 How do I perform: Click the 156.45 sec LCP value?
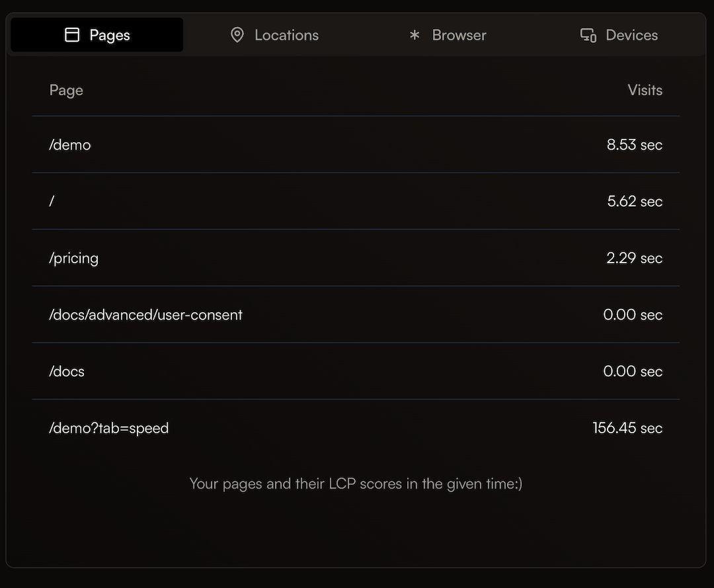[x=627, y=428]
